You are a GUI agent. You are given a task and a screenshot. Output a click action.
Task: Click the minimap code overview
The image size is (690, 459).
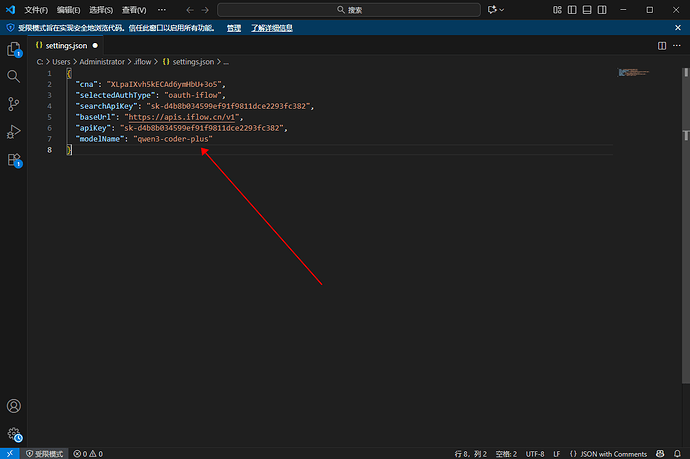pyautogui.click(x=634, y=73)
